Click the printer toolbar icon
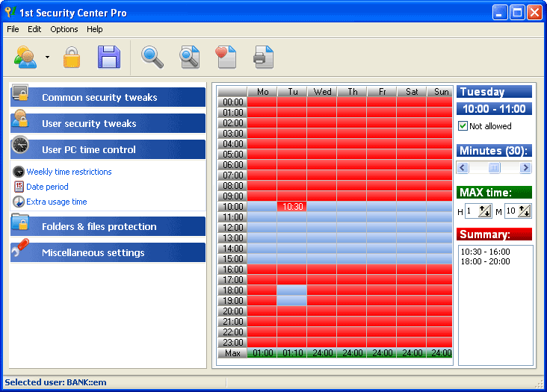Viewport: 547px width, 392px height. coord(263,57)
